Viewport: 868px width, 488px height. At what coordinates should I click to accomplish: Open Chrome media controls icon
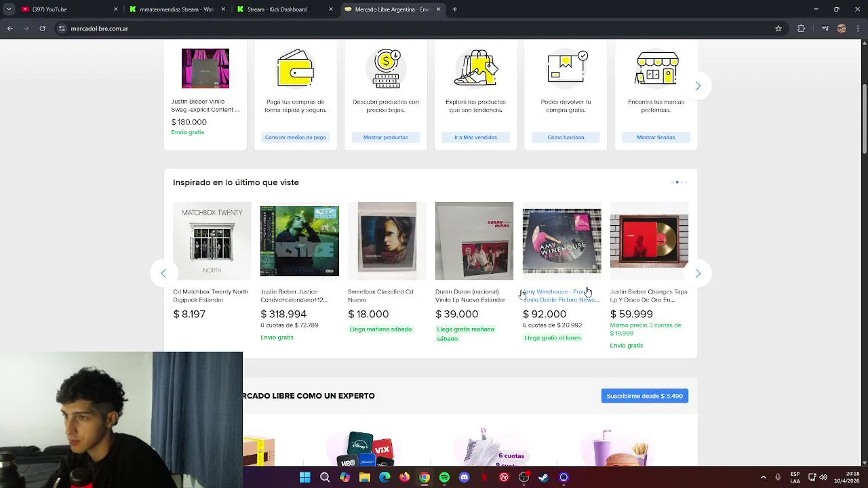825,28
